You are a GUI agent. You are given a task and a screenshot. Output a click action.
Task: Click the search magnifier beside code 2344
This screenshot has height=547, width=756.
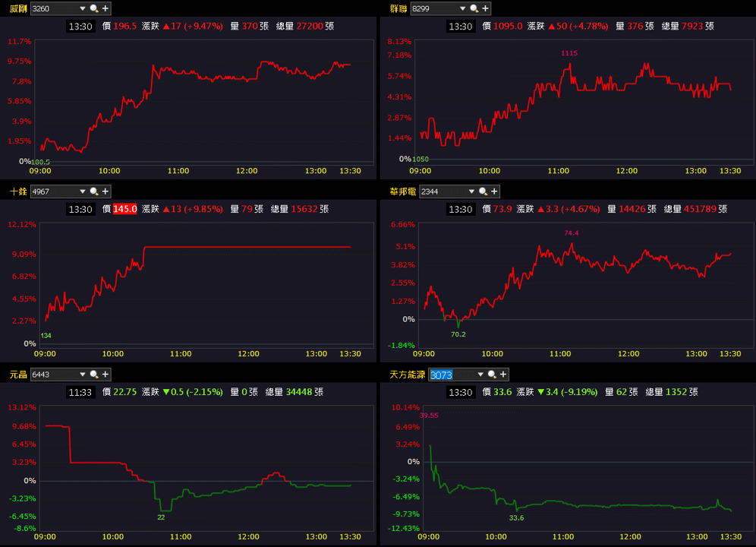[x=483, y=191]
